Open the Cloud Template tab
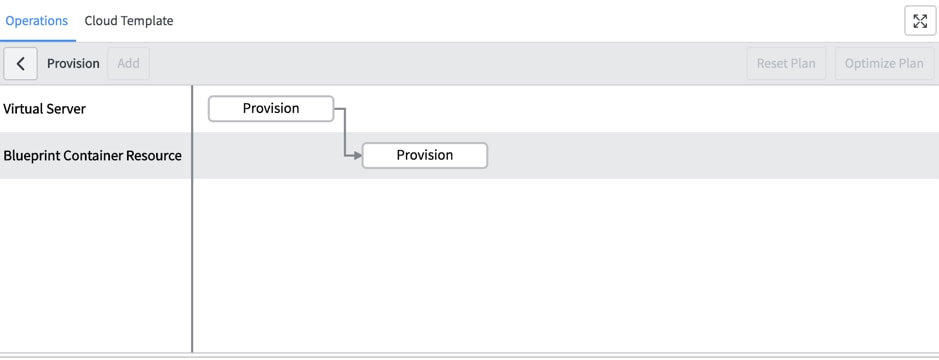This screenshot has height=360, width=939. tap(129, 20)
